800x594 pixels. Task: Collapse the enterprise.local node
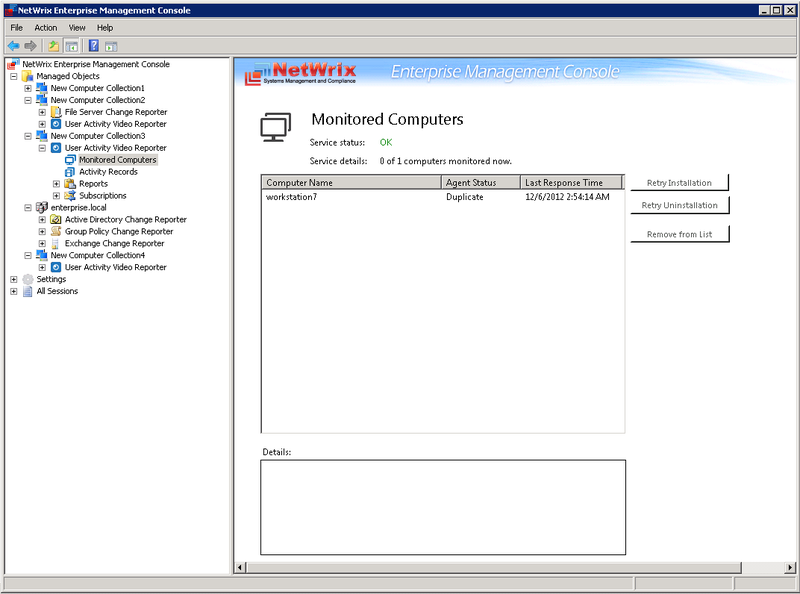28,208
